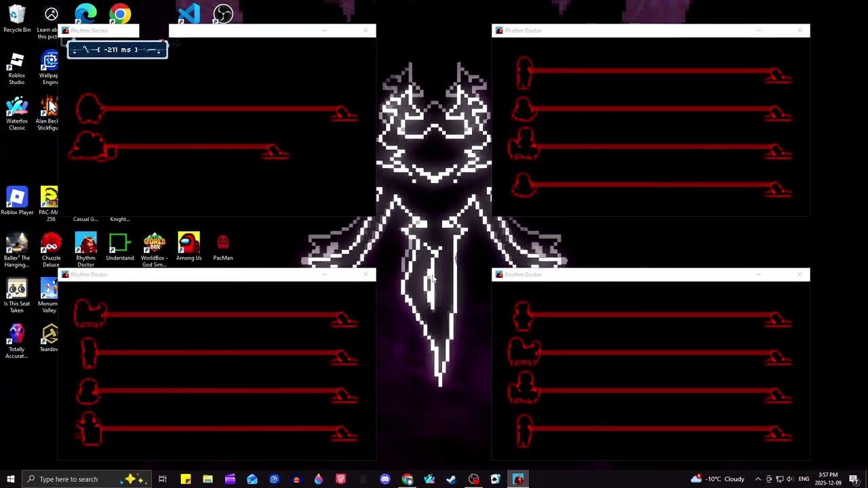Image resolution: width=868 pixels, height=488 pixels.
Task: Open the clock showing 3:57 PM
Action: 828,479
